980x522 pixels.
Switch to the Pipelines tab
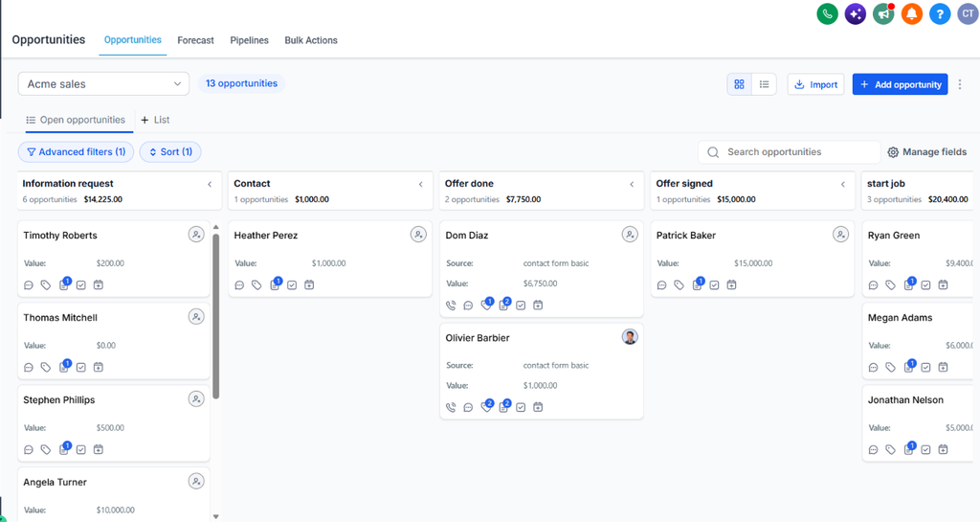(x=250, y=40)
